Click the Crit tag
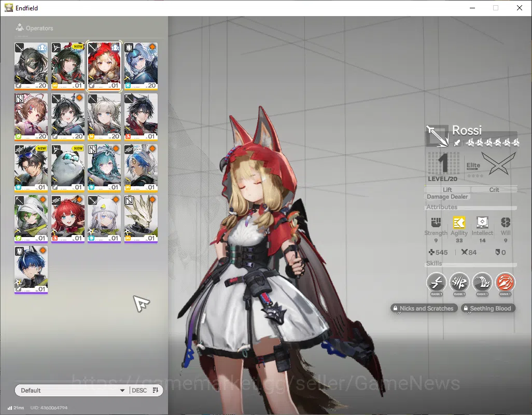The image size is (532, 415). coord(494,190)
